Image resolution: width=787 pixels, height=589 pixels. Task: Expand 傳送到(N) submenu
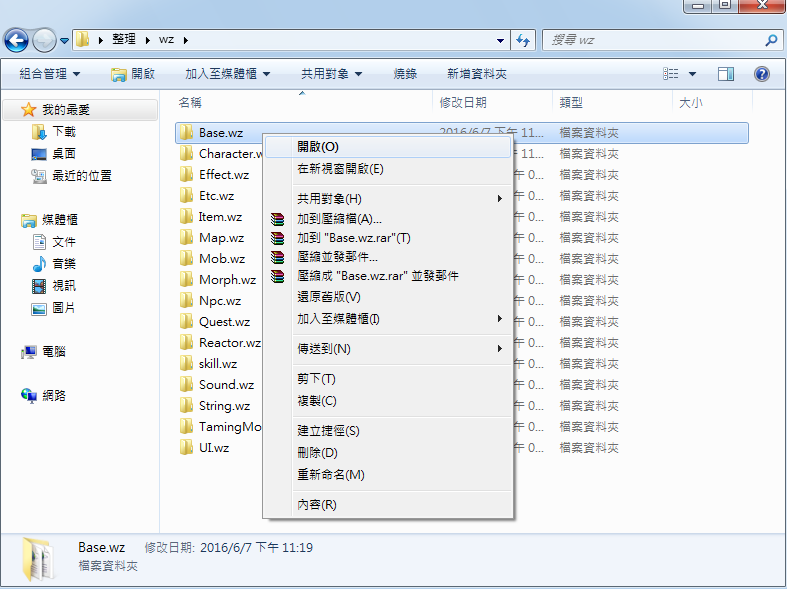pos(387,349)
